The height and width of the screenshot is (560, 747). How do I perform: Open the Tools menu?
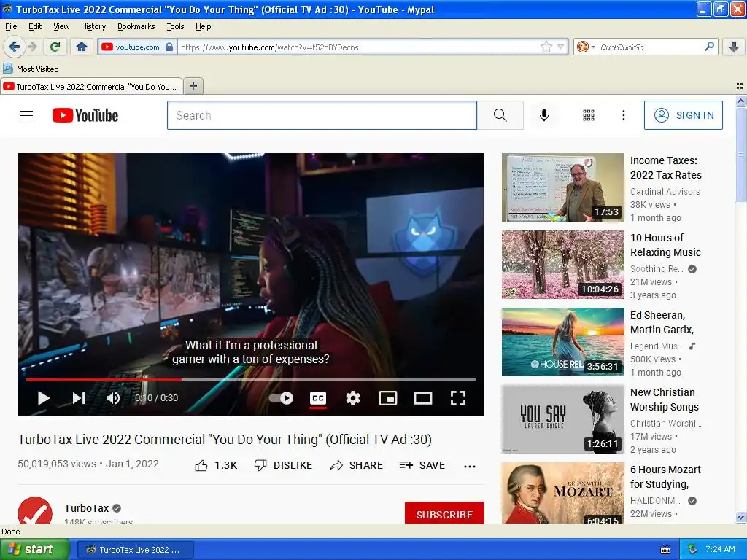[x=175, y=26]
